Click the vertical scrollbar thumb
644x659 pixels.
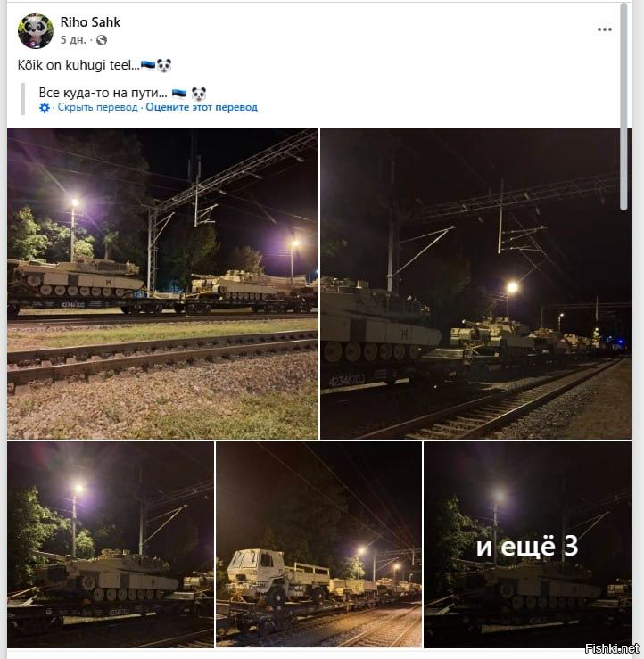pyautogui.click(x=623, y=106)
